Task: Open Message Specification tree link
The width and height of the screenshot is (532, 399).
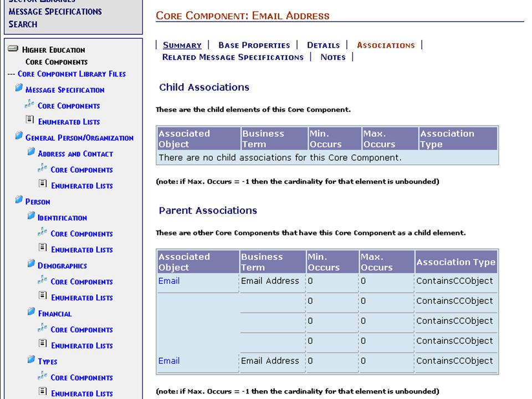Action: (x=65, y=90)
